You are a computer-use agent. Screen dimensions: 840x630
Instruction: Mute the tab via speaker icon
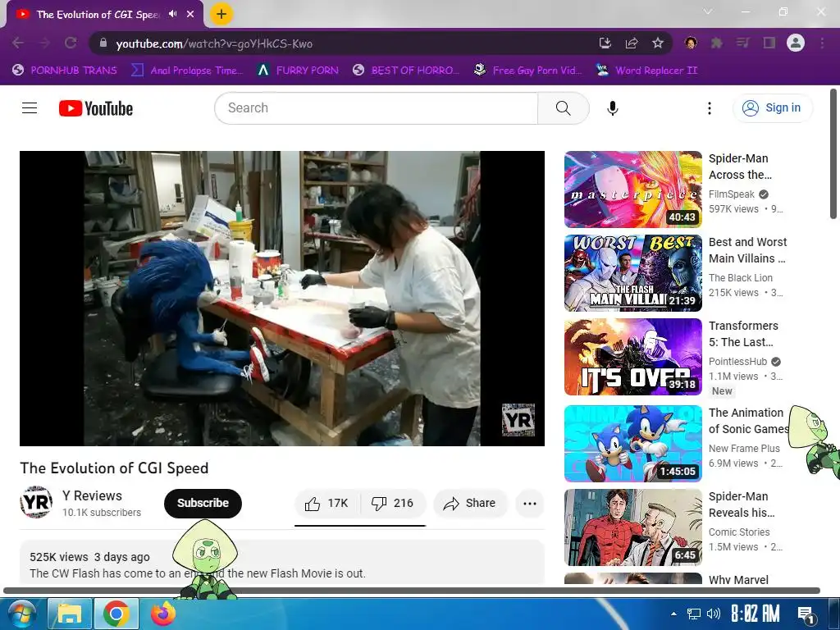click(x=172, y=14)
